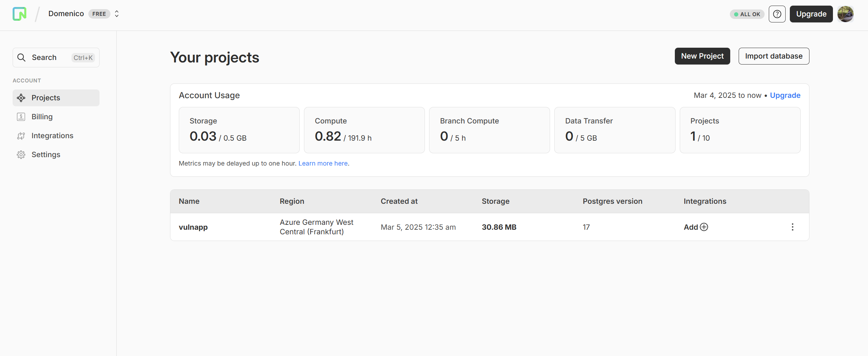Expand the Domenico account switcher
Viewport: 868px width, 356px height.
click(117, 14)
